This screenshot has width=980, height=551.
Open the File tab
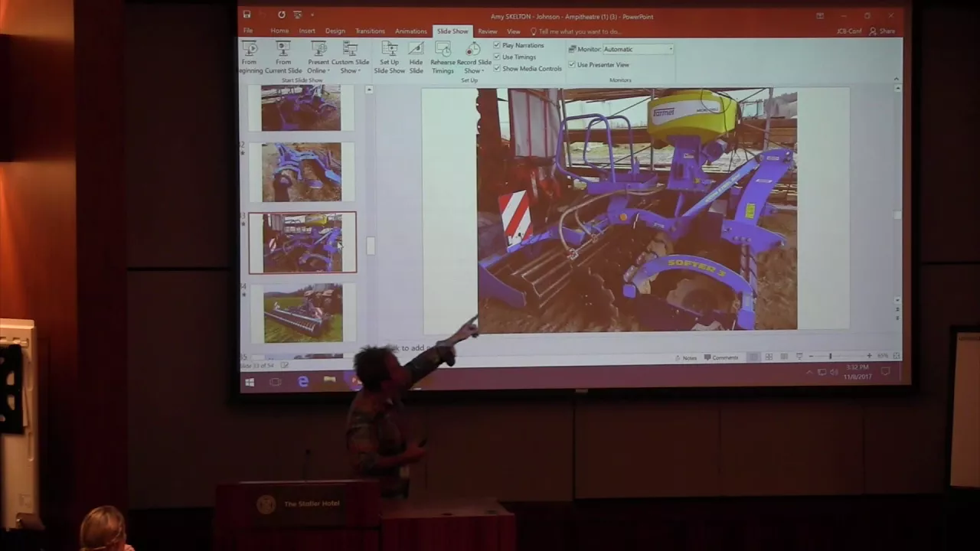coord(248,31)
